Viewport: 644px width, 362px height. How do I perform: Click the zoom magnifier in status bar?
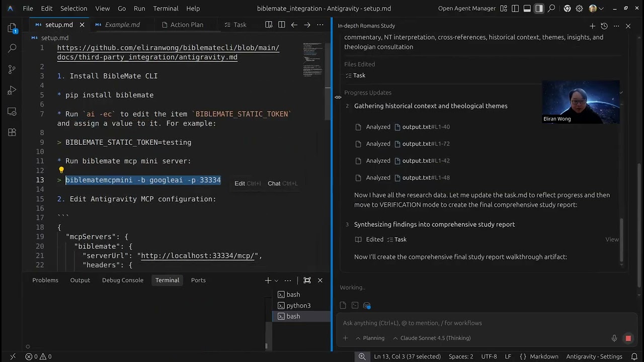tap(362, 356)
